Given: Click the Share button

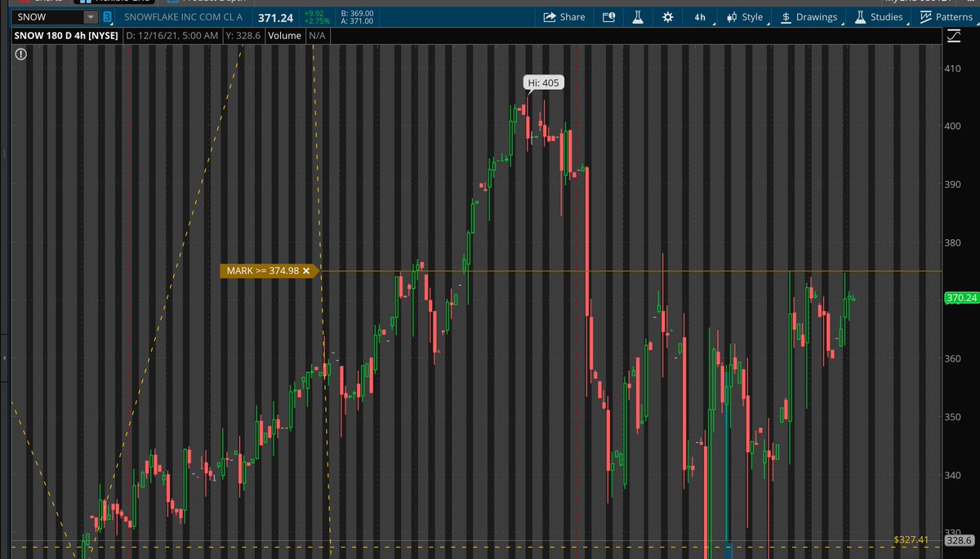Looking at the screenshot, I should tap(563, 17).
